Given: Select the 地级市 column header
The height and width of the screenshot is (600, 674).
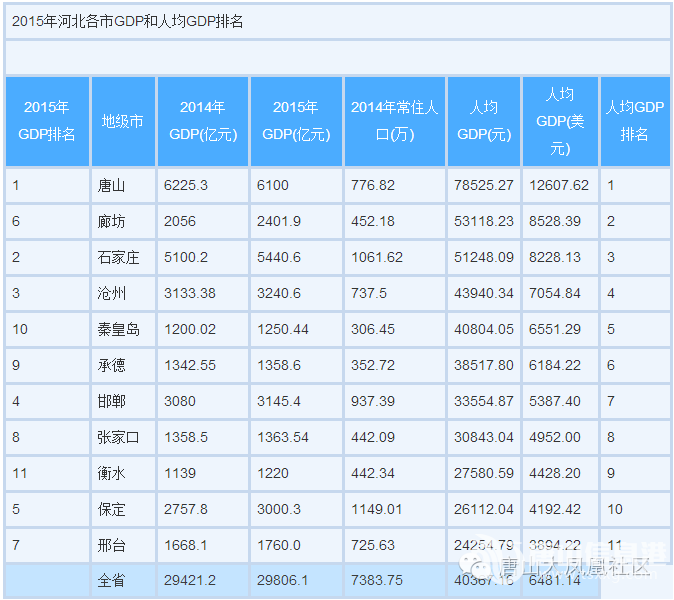Looking at the screenshot, I should (x=122, y=121).
